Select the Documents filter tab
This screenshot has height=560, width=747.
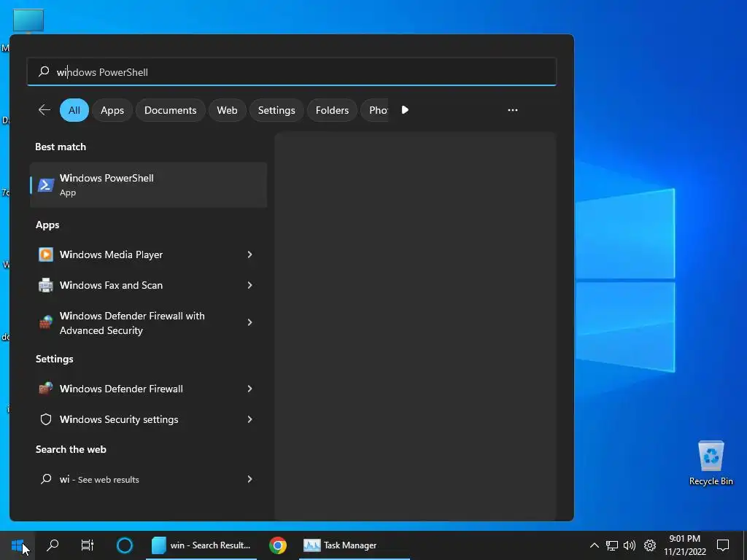tap(171, 110)
